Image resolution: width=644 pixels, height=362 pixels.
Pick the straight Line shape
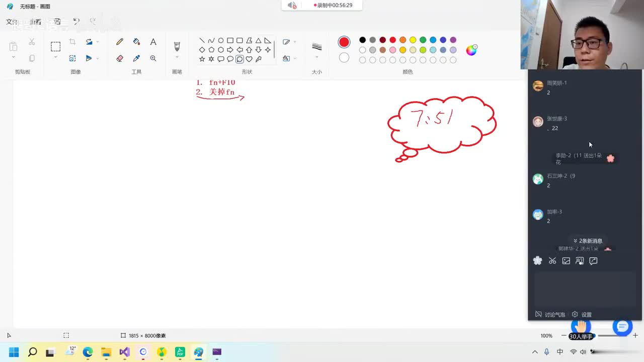tap(202, 41)
